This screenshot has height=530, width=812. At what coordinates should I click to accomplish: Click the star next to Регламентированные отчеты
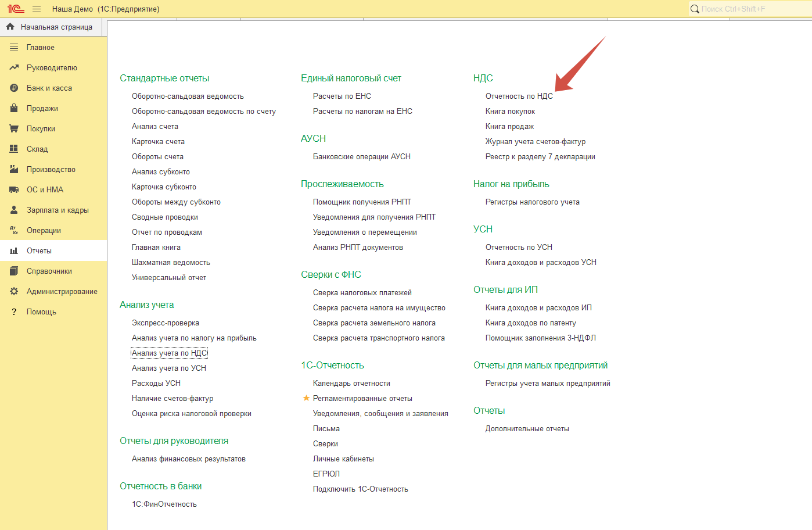click(x=306, y=398)
